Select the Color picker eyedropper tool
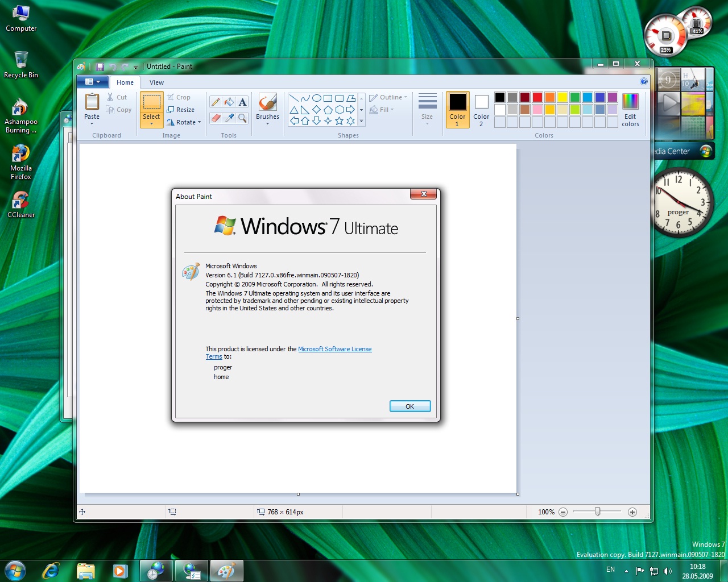Image resolution: width=728 pixels, height=582 pixels. pyautogui.click(x=229, y=118)
